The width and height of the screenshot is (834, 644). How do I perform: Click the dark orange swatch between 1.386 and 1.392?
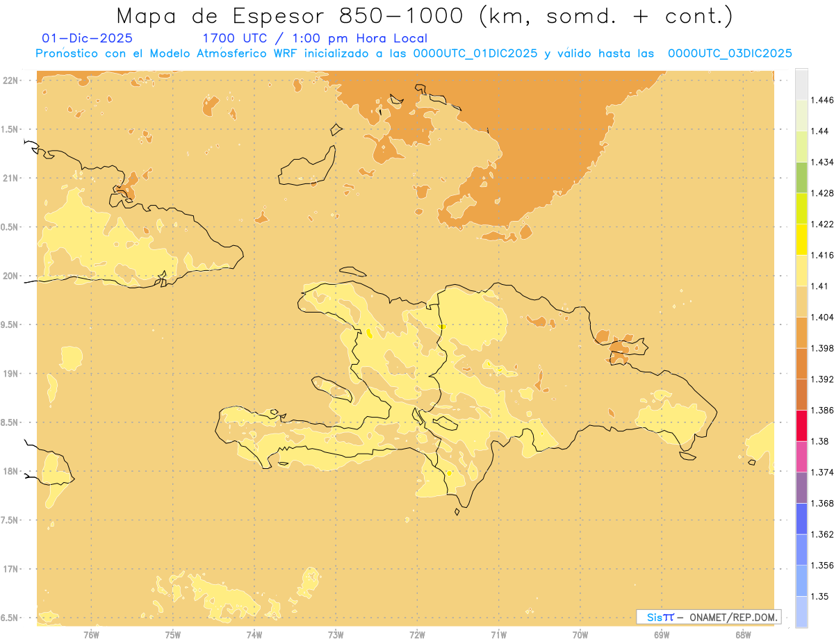click(801, 395)
